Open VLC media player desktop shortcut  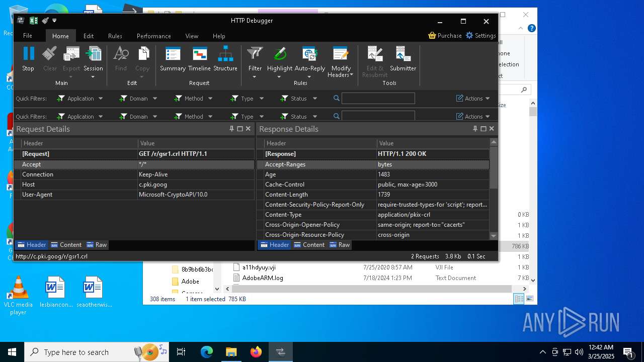[x=18, y=296]
